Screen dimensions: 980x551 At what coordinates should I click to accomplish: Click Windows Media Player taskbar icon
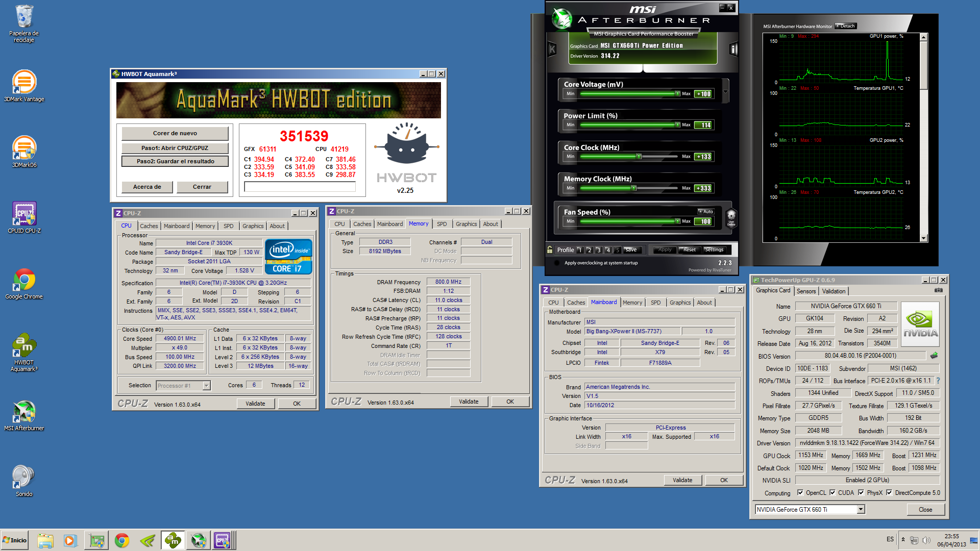coord(70,540)
